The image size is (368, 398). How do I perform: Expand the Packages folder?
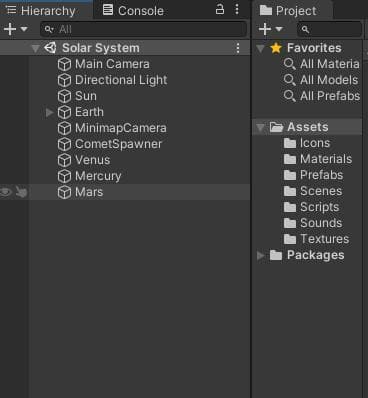point(261,256)
